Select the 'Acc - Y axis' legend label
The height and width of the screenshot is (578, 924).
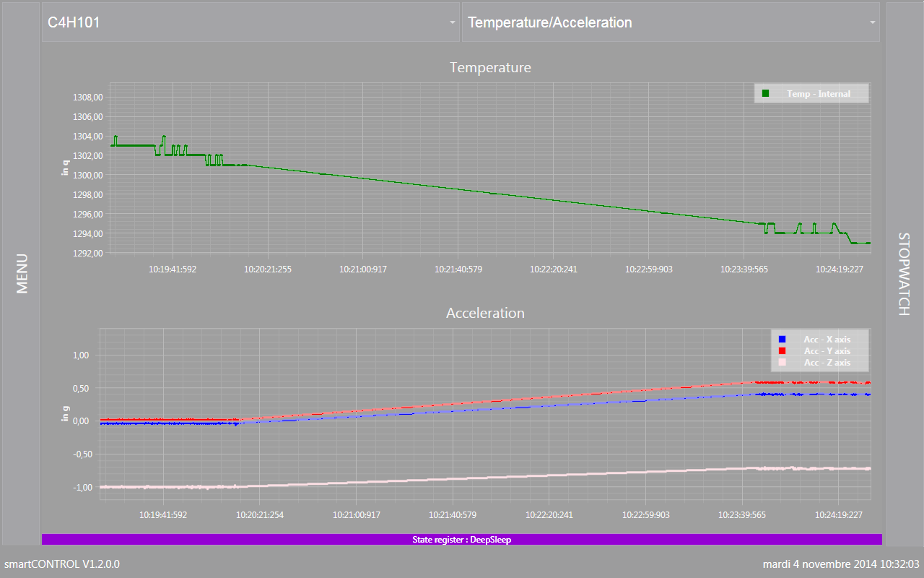click(x=827, y=351)
